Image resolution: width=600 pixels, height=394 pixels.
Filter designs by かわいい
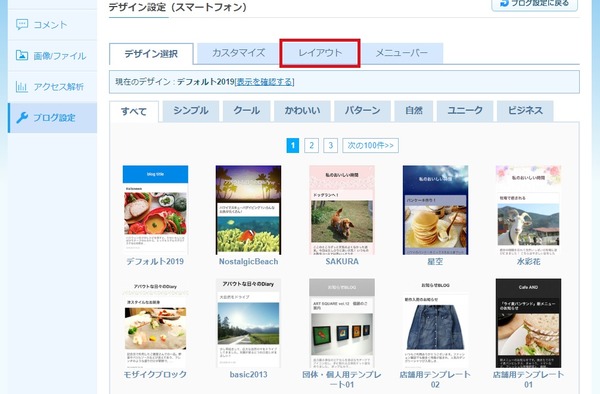(302, 111)
